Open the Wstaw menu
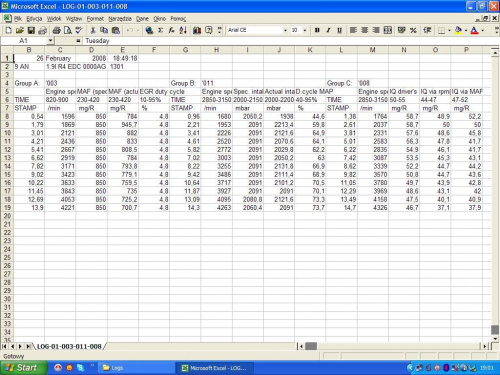The height and width of the screenshot is (375, 500). 74,19
